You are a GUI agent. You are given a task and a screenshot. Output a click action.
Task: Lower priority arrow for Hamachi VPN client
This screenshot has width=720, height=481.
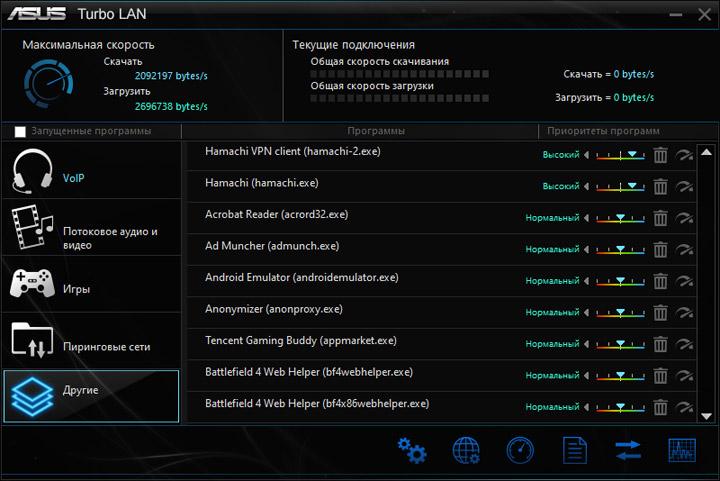[586, 155]
